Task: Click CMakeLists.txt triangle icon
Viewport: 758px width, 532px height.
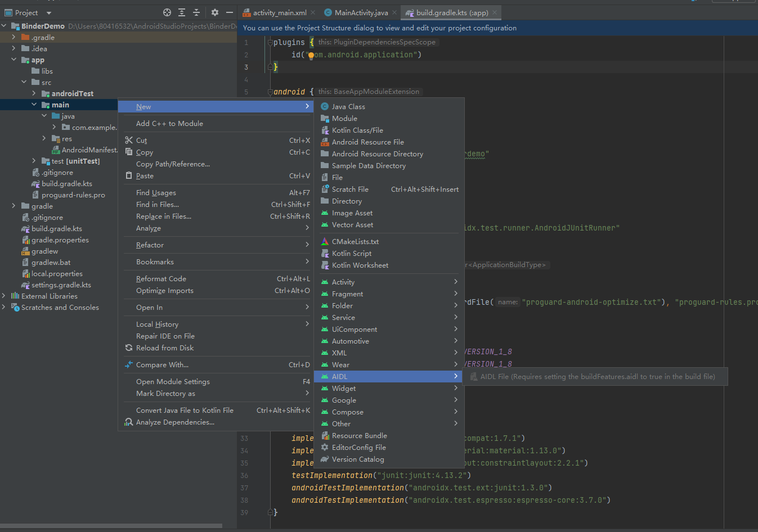Action: pyautogui.click(x=325, y=241)
